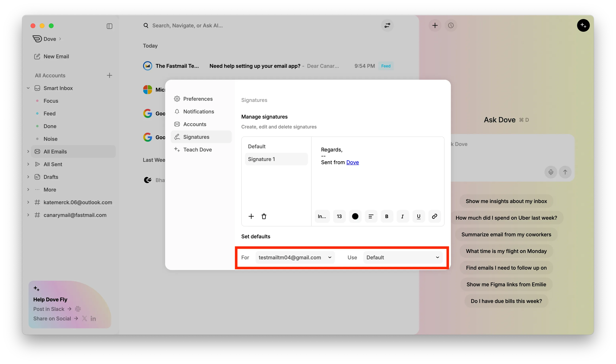Screen dimensions: 616x364
Task: Open the history clock icon
Action: (x=451, y=26)
